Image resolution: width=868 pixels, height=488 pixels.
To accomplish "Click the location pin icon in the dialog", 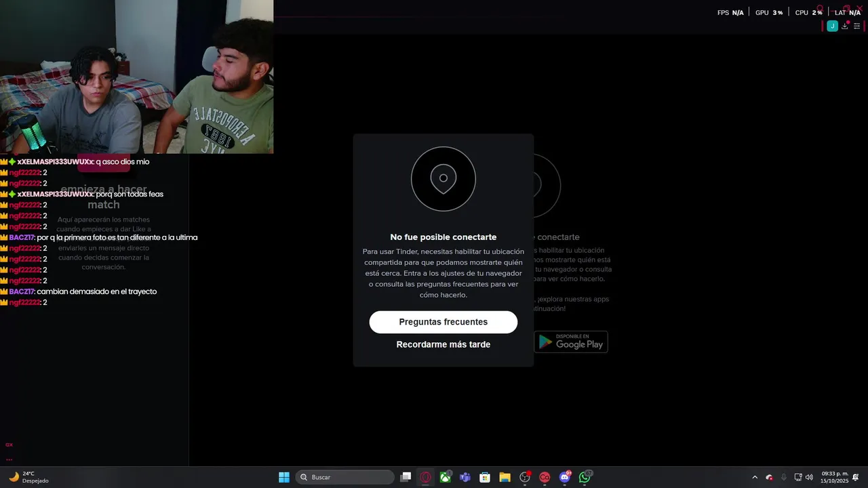I will 443,179.
